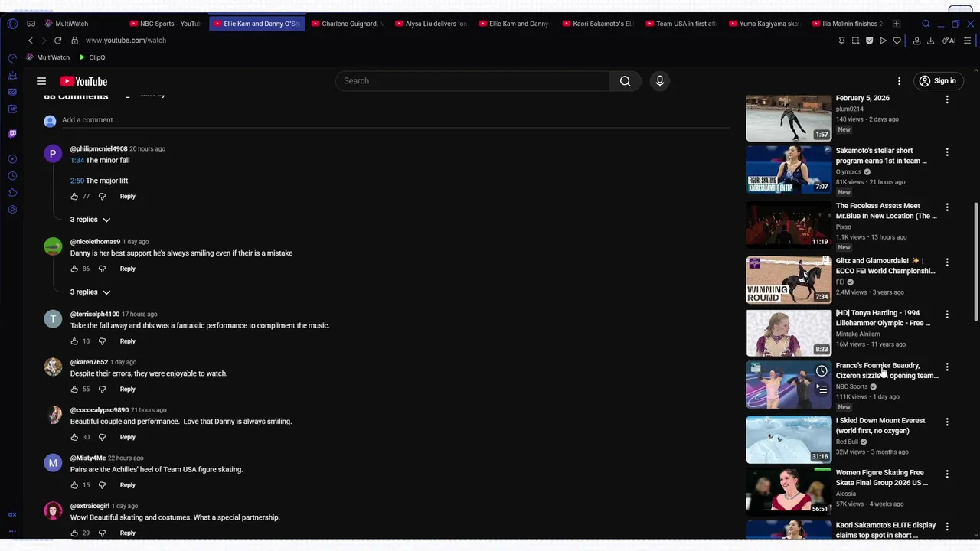This screenshot has width=980, height=551.
Task: Reply to the @karen7652 comment
Action: point(127,389)
